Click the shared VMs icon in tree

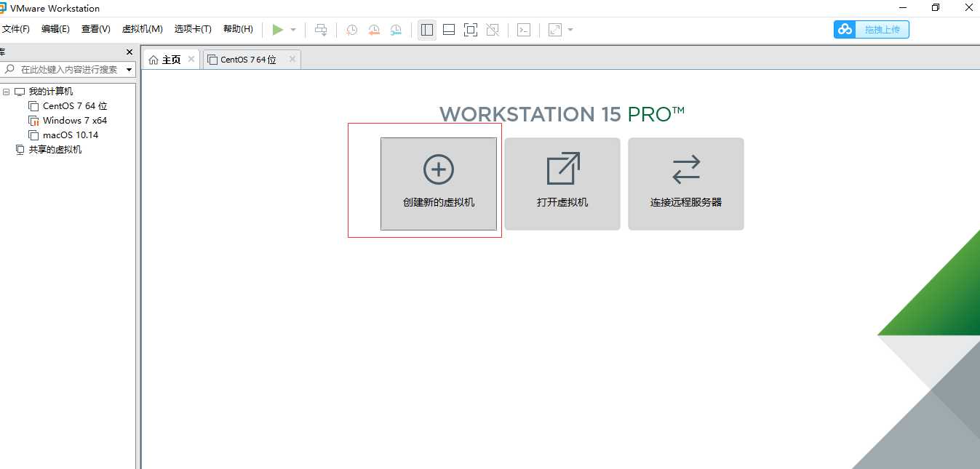coord(20,150)
